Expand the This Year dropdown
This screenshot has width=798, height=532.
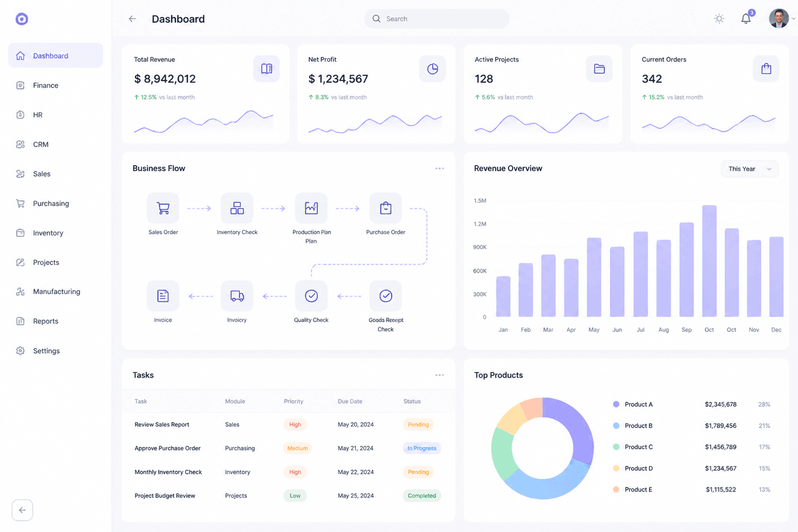click(x=750, y=169)
